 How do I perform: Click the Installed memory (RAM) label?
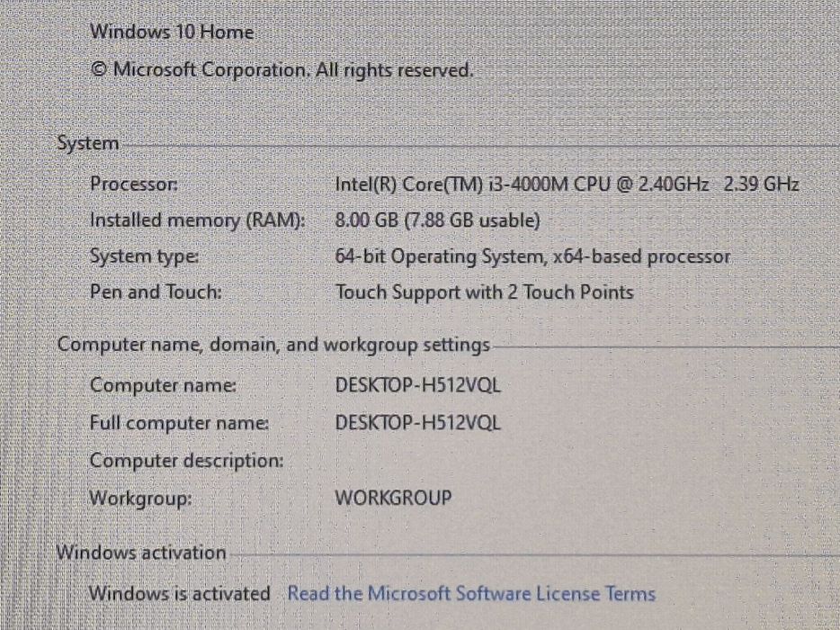coord(197,220)
